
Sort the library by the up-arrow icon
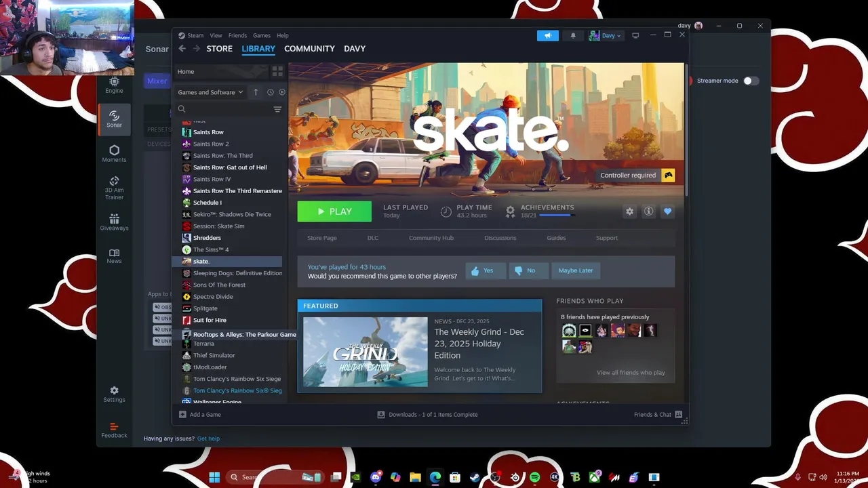pos(256,92)
